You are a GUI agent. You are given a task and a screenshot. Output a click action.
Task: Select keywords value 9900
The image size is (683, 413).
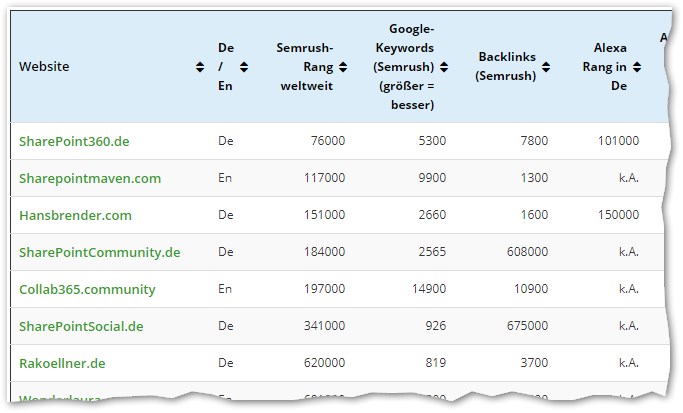point(432,178)
